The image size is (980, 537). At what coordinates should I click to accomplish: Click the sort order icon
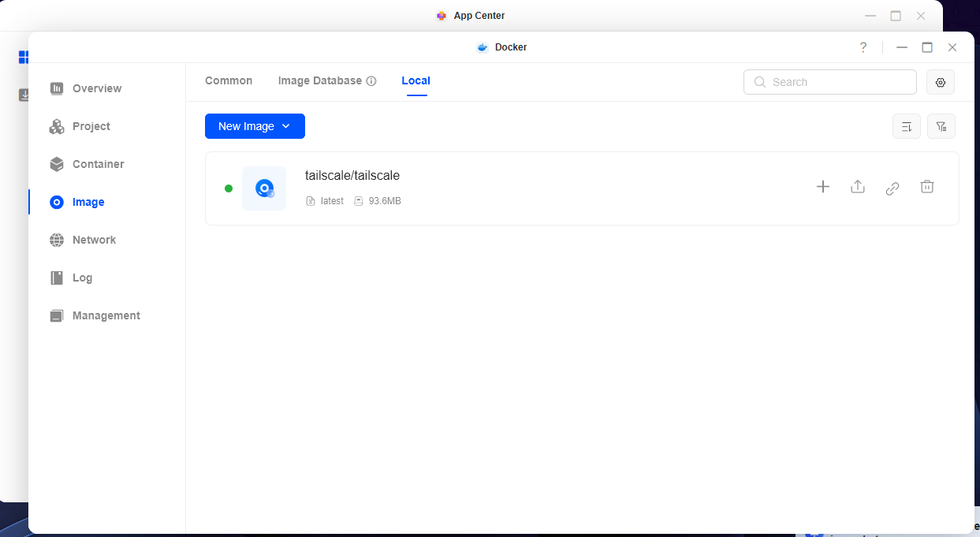click(x=907, y=126)
